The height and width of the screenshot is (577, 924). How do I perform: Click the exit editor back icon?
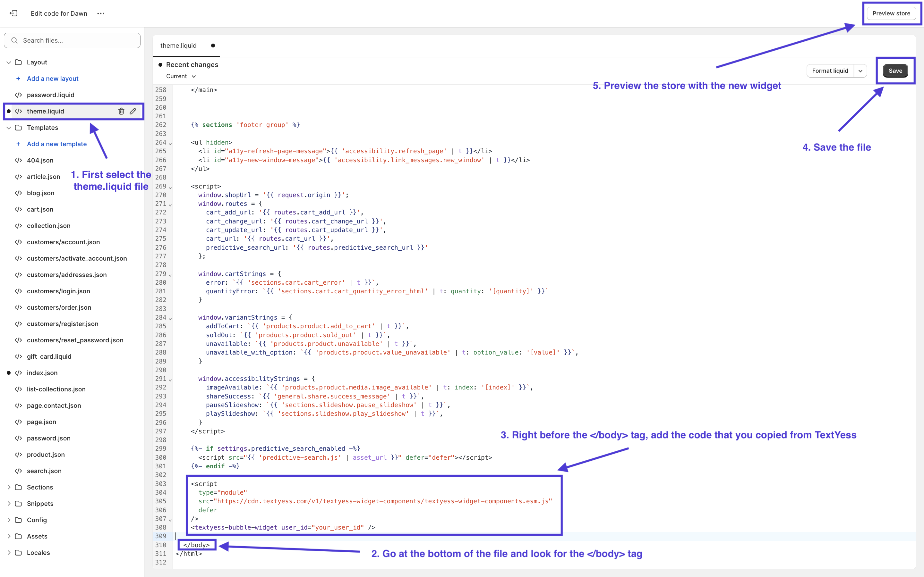click(13, 13)
